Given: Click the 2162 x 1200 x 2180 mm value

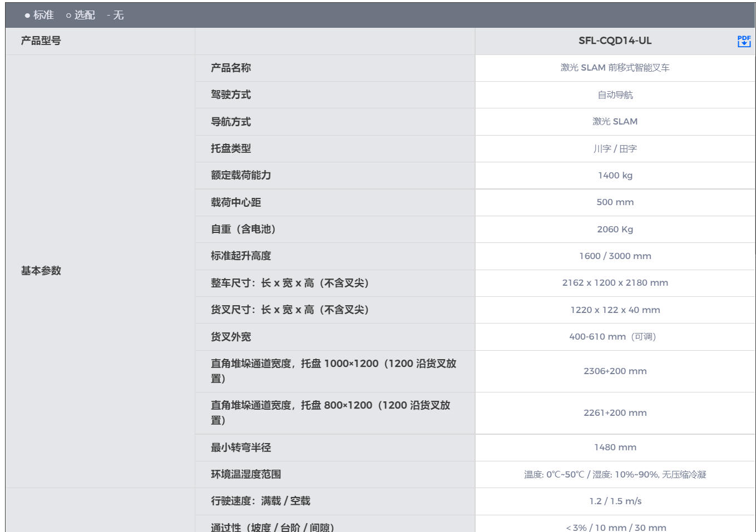Looking at the screenshot, I should click(615, 282).
